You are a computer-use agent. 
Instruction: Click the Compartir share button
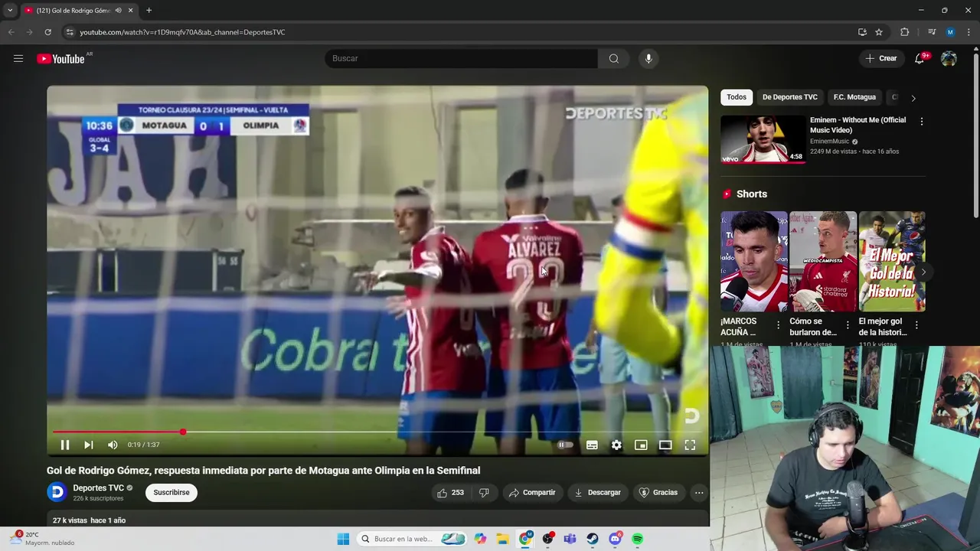click(x=532, y=493)
